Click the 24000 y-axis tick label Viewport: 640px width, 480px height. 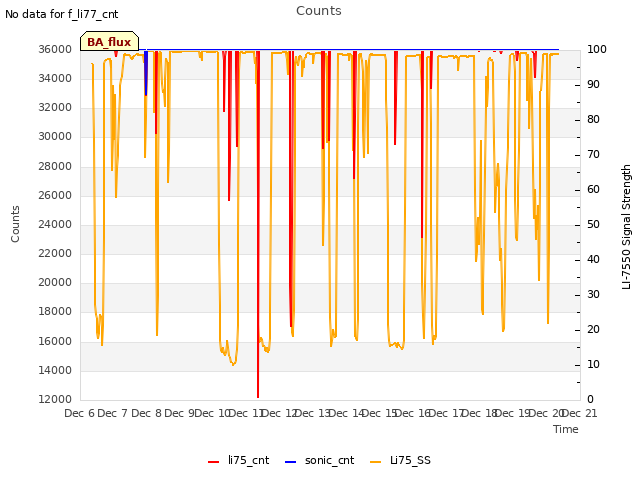tap(55, 224)
